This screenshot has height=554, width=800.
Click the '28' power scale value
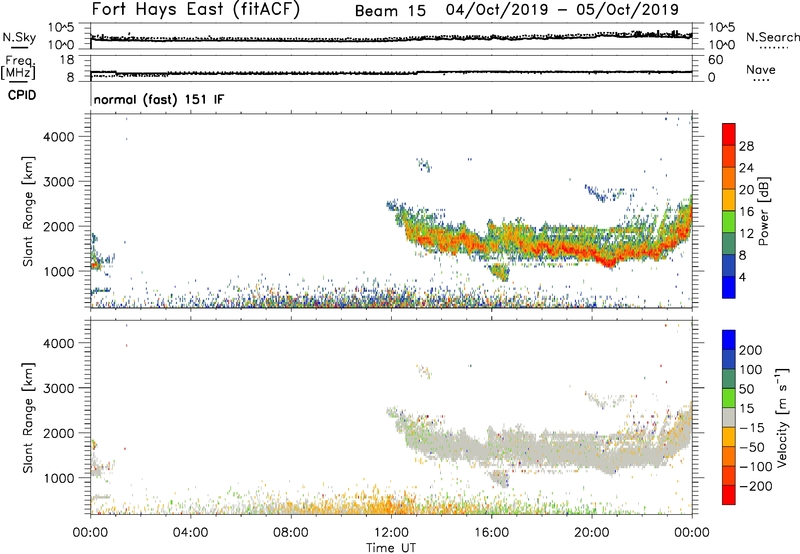coord(746,146)
